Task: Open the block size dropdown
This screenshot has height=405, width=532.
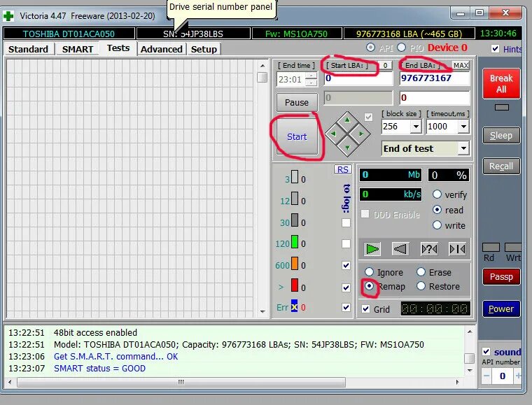Action: click(416, 127)
